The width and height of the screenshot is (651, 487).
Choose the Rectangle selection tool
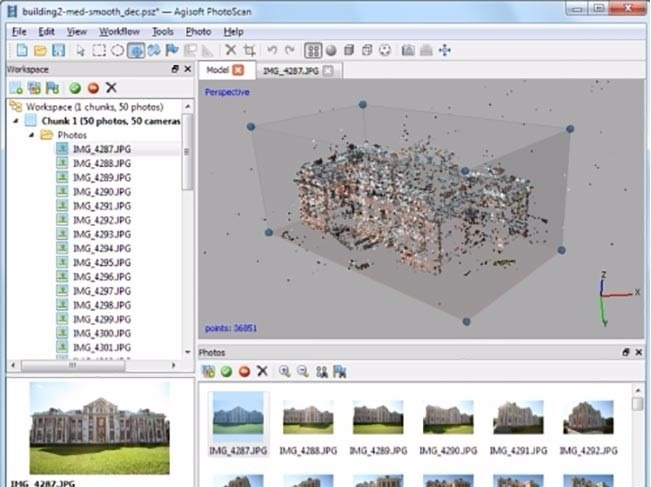click(99, 51)
